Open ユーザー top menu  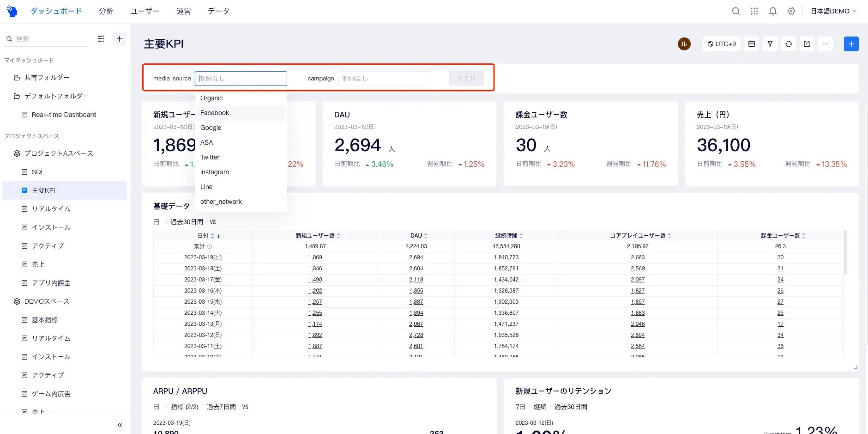click(145, 11)
